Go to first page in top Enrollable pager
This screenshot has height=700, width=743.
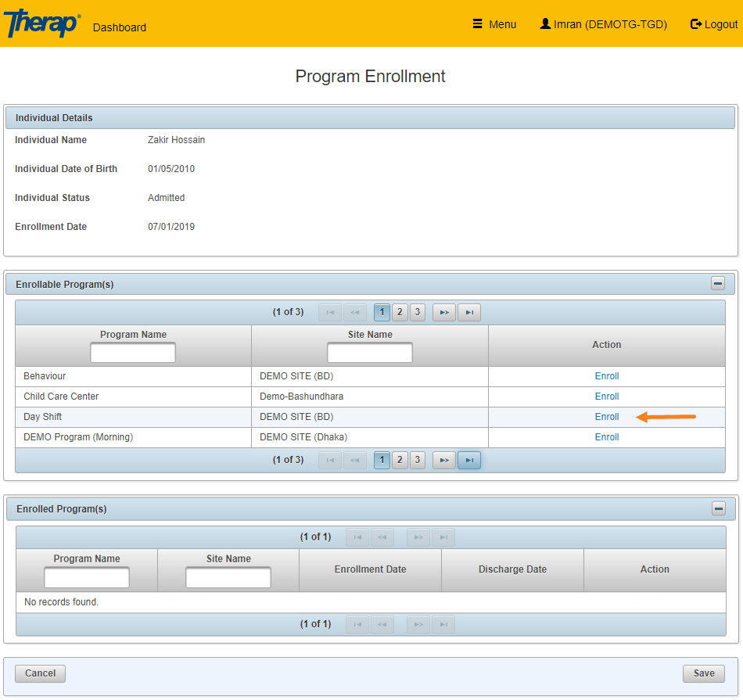[x=330, y=312]
